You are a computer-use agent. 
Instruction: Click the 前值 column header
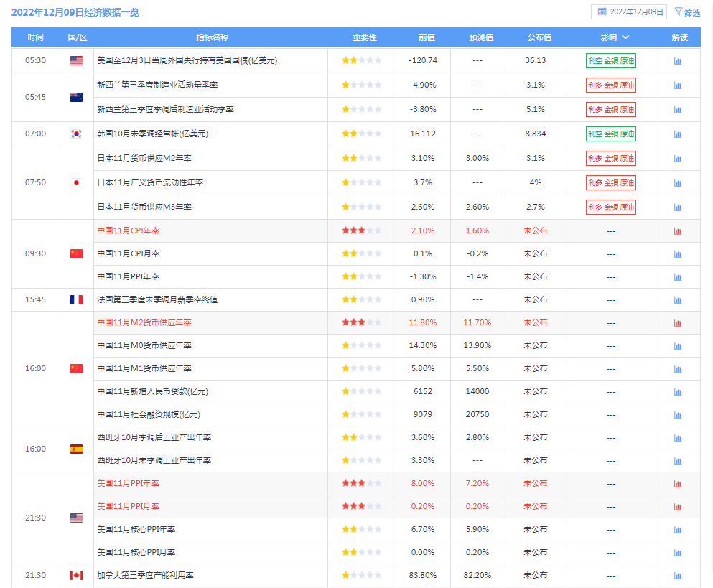pos(427,37)
